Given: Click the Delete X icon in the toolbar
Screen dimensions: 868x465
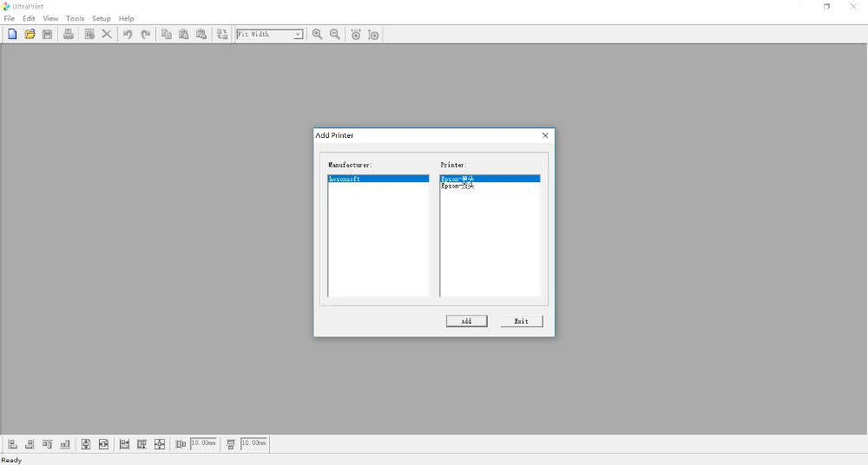Looking at the screenshot, I should coord(107,35).
